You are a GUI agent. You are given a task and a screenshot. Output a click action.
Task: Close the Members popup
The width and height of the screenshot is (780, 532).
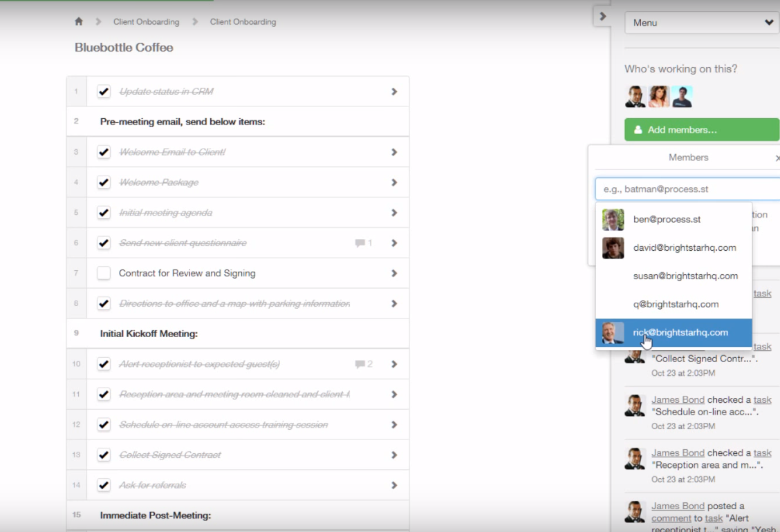(x=777, y=158)
